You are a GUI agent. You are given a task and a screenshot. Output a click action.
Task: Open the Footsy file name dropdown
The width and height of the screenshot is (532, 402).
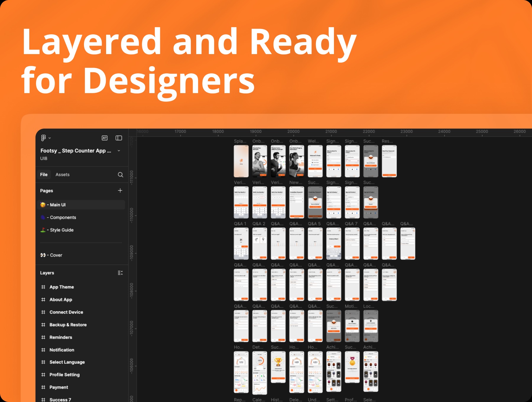(119, 151)
